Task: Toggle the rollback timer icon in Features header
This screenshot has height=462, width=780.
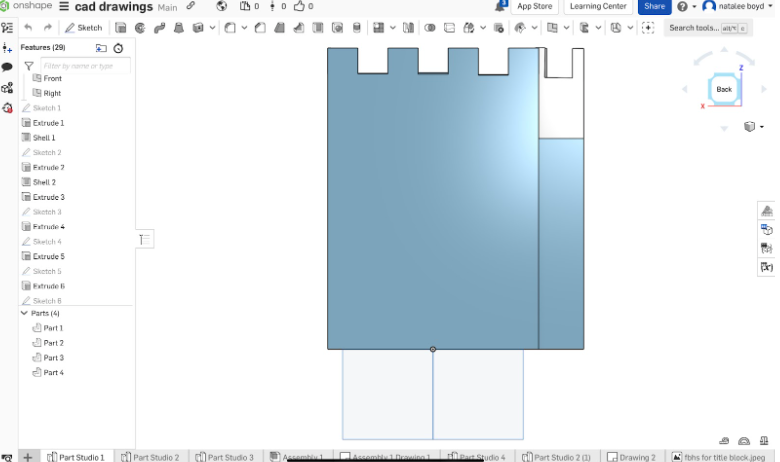Action: 118,48
